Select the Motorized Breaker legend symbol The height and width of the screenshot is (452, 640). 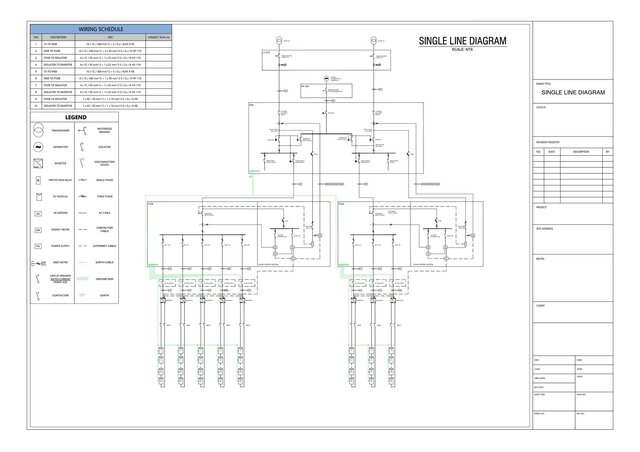pyautogui.click(x=82, y=131)
